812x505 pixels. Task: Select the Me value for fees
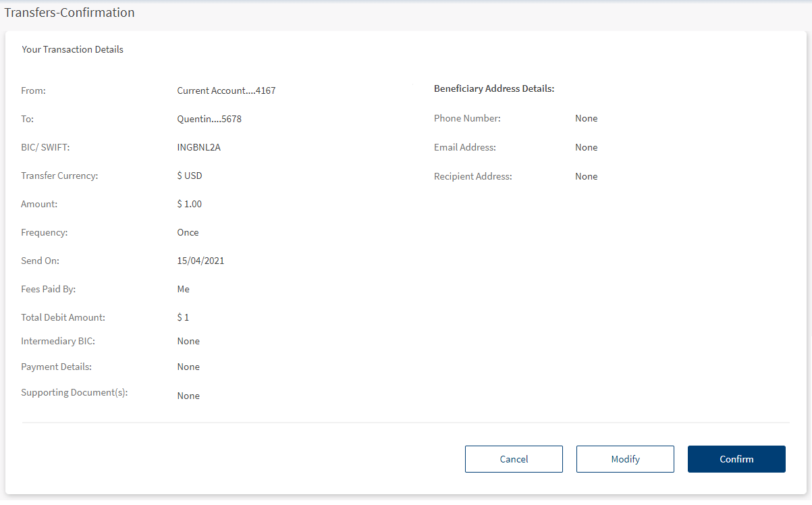183,289
